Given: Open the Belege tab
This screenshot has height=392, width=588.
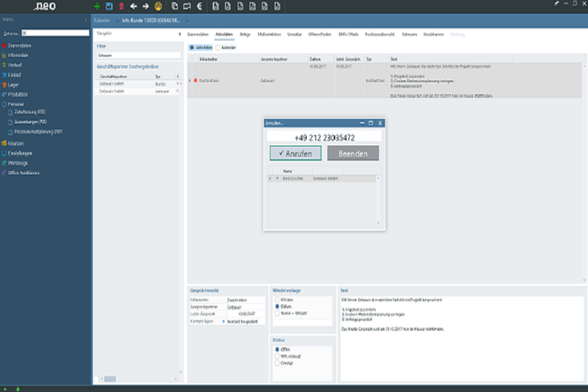Looking at the screenshot, I should (245, 35).
